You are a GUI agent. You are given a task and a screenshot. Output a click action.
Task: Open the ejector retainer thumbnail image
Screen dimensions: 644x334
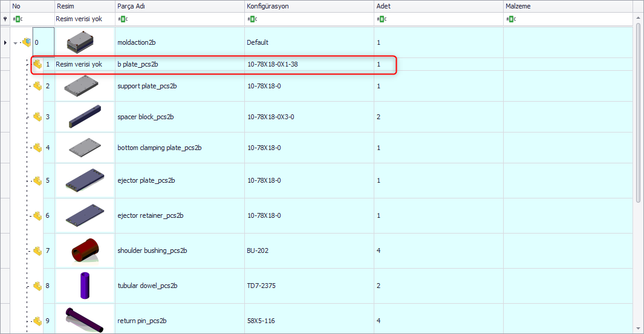[x=85, y=215]
